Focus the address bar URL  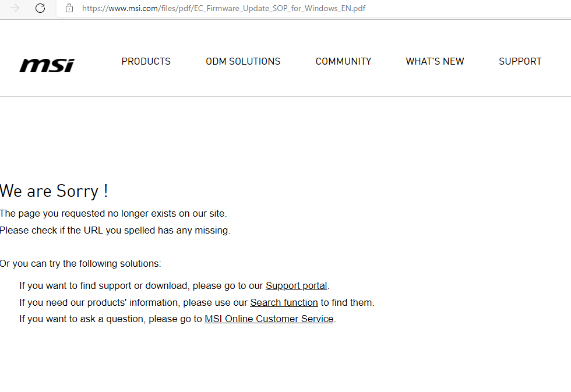coord(224,8)
